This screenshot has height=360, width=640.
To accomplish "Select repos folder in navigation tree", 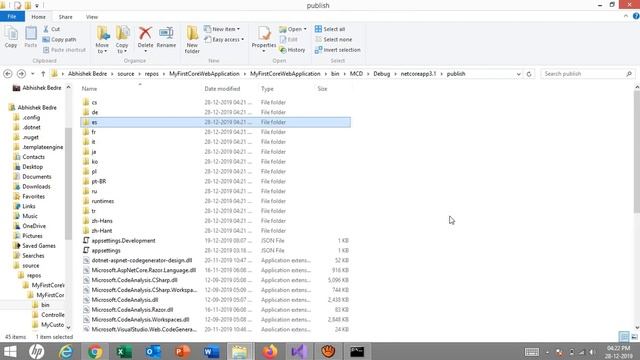I will (33, 276).
